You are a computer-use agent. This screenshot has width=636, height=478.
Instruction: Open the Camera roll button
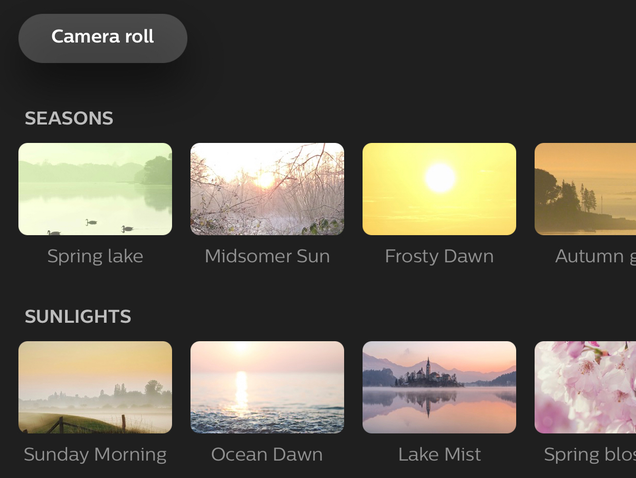point(103,38)
